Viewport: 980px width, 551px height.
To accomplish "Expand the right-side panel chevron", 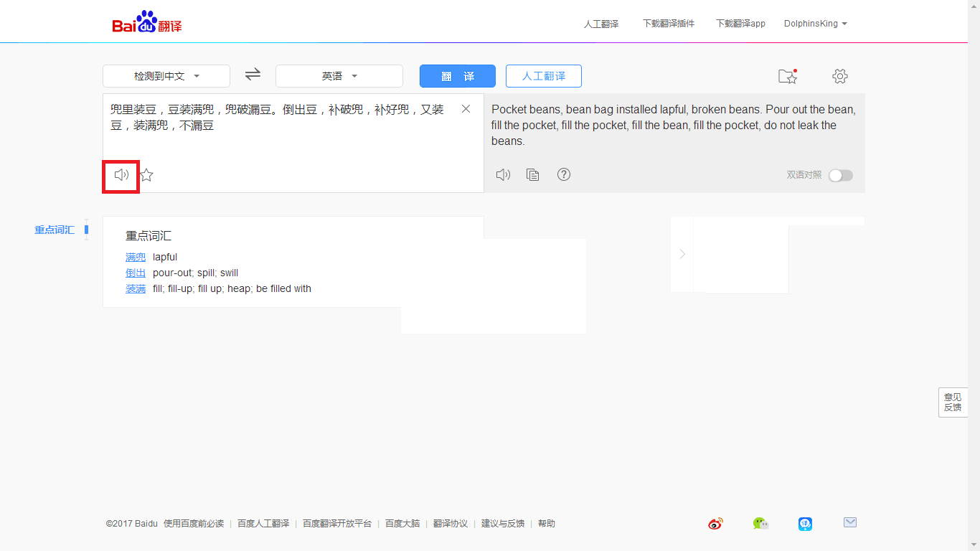I will coord(682,254).
